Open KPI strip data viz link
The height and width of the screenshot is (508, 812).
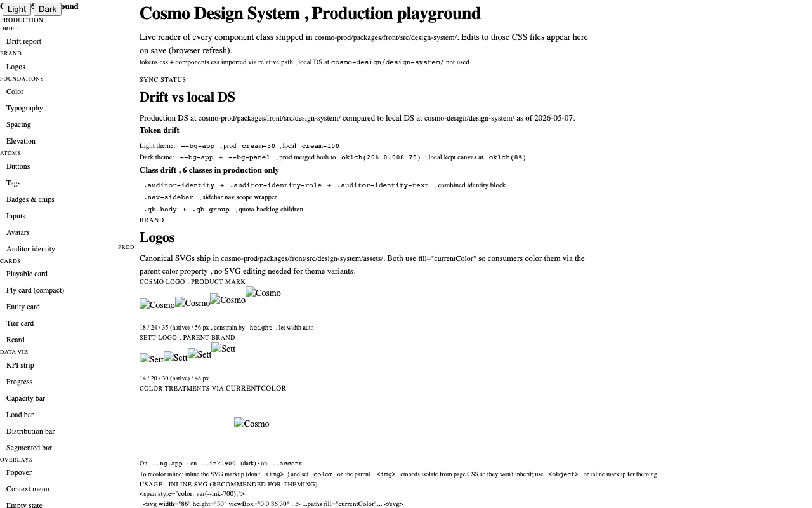click(x=20, y=365)
